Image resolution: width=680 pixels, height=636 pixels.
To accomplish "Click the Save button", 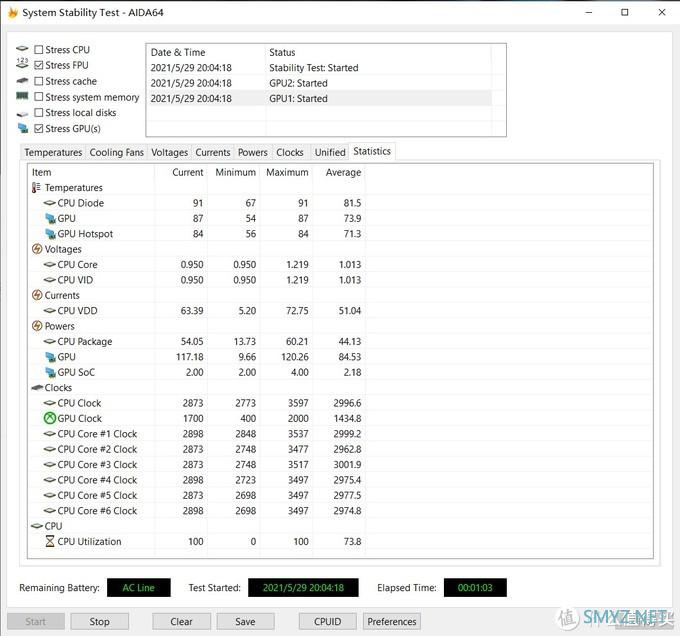I will [245, 621].
